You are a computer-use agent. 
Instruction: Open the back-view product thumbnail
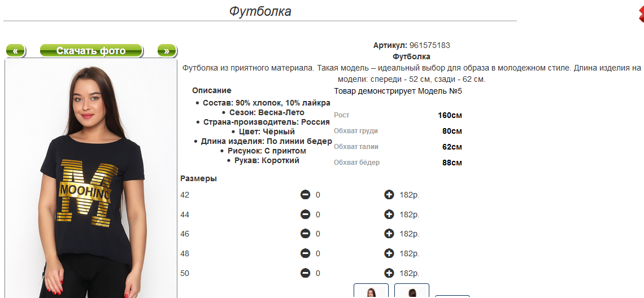point(412,291)
